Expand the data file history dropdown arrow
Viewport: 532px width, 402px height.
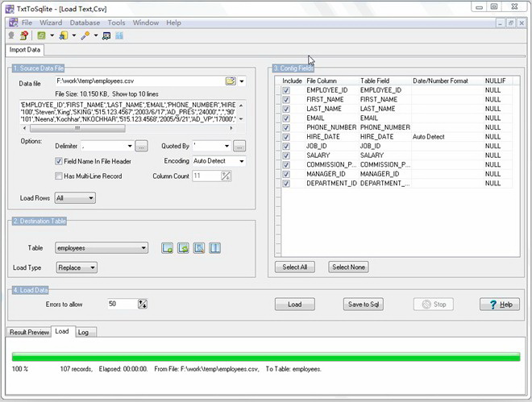pos(242,81)
